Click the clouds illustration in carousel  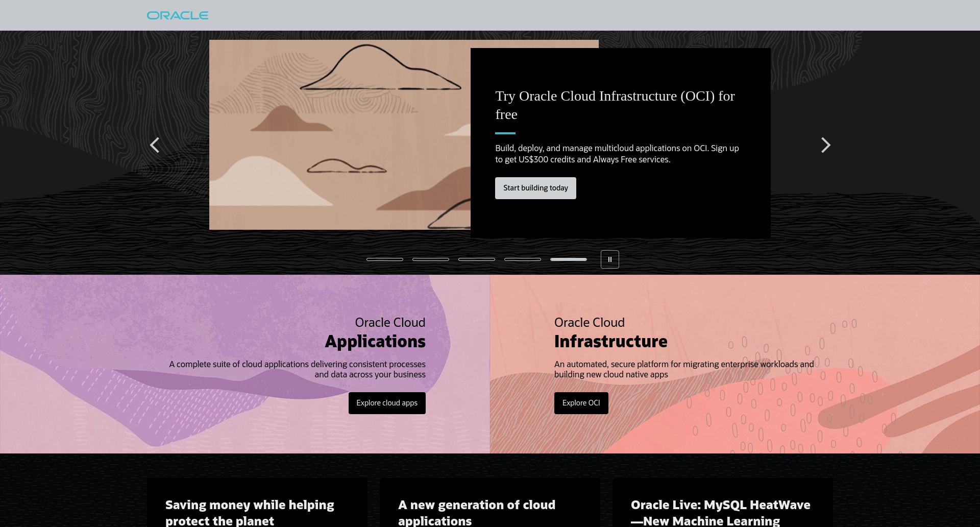[340, 135]
